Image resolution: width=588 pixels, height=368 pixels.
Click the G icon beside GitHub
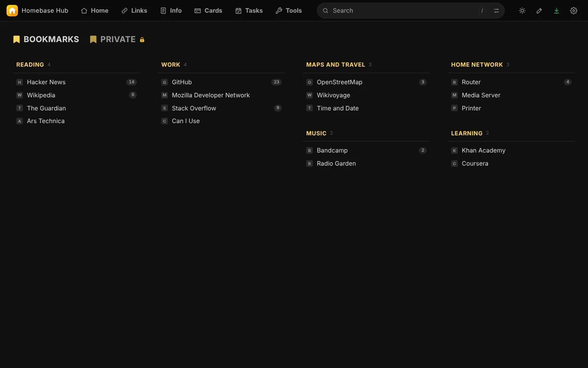point(165,82)
